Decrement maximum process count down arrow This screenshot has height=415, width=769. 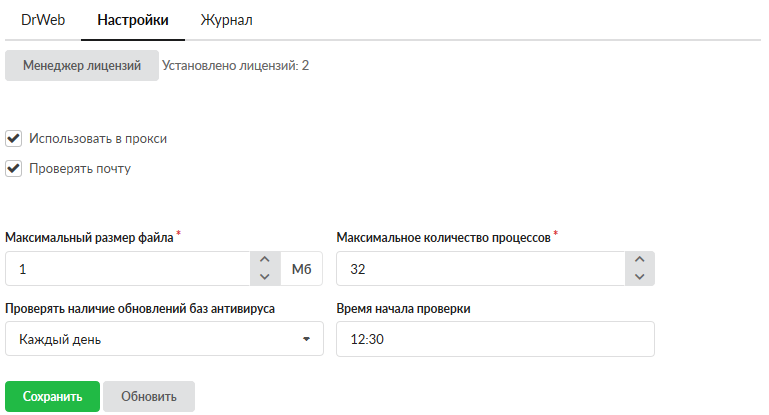pos(640,277)
